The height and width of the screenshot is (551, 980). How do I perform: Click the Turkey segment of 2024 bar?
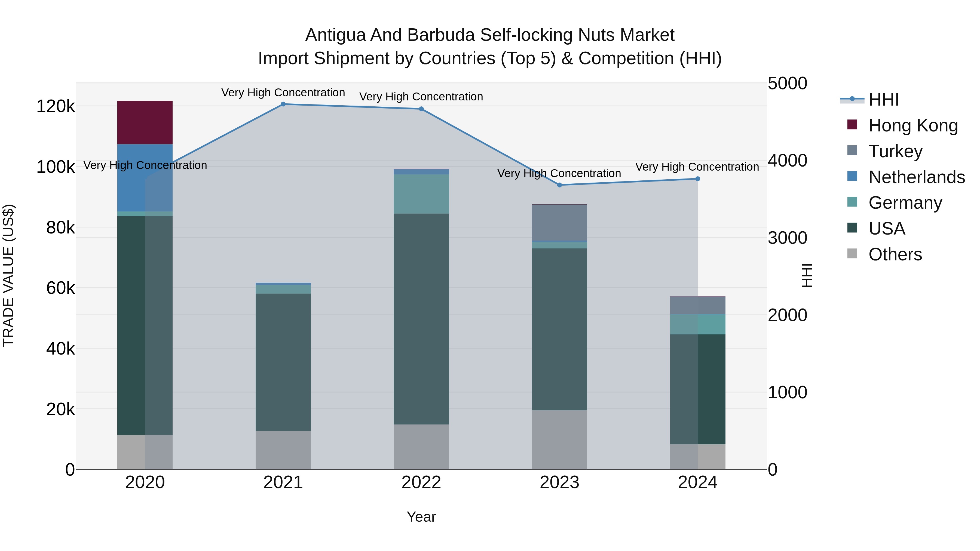click(x=698, y=305)
